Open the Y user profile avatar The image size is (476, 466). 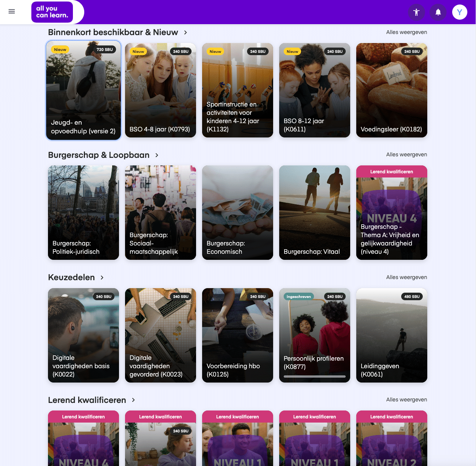(460, 12)
